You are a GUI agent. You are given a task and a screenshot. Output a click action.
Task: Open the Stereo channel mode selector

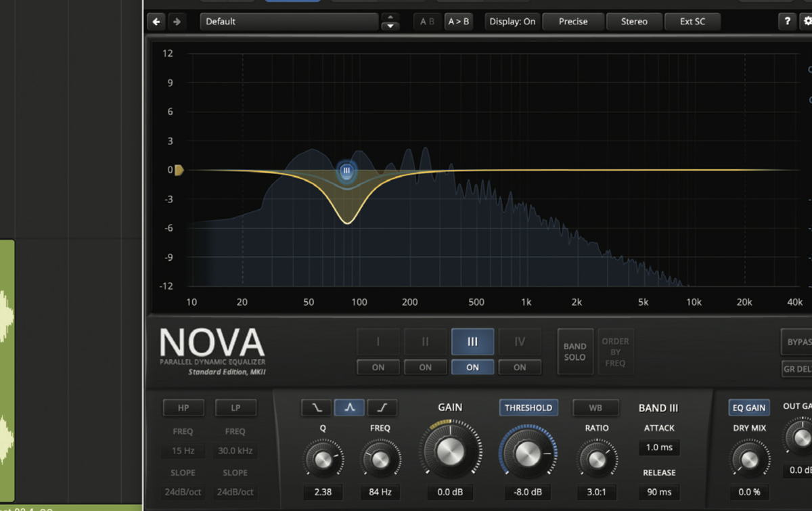coord(634,21)
